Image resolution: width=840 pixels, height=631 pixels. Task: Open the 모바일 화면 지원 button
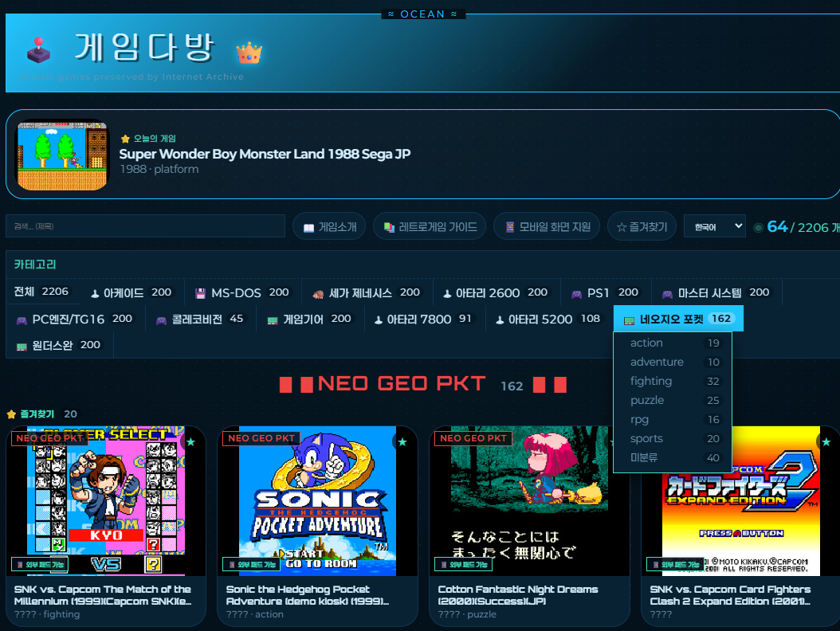(x=547, y=226)
